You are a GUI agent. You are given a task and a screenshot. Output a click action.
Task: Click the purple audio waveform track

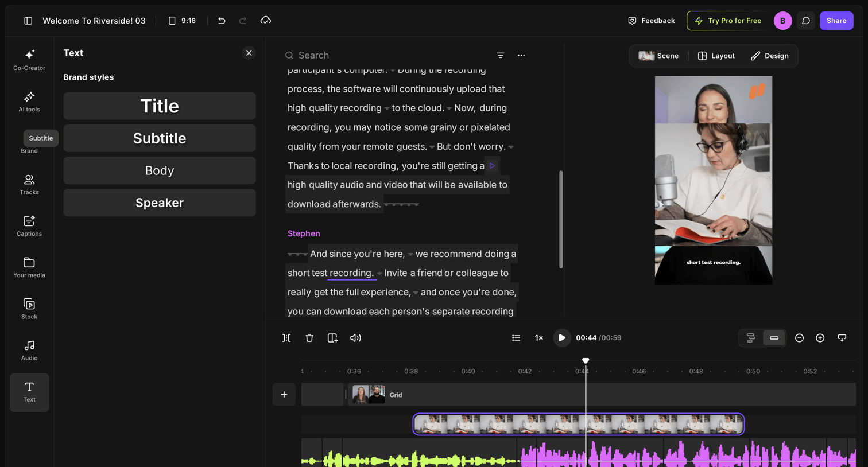(x=688, y=454)
